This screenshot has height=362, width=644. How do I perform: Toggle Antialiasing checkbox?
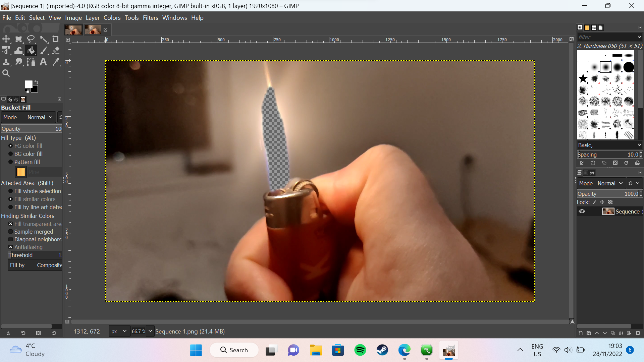[10, 247]
